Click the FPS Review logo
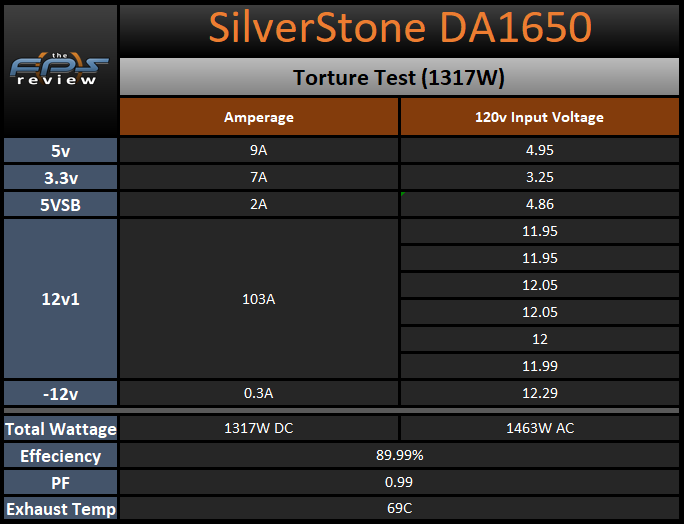This screenshot has height=524, width=684. click(x=59, y=69)
